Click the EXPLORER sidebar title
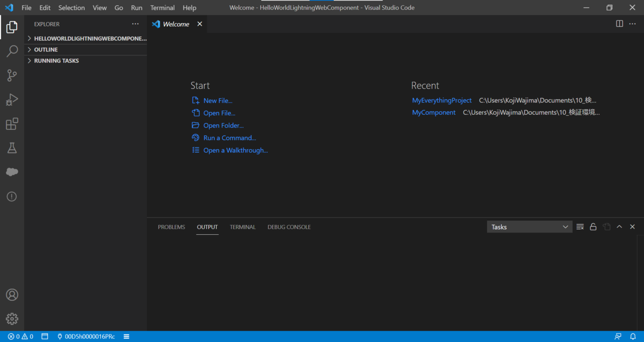 [x=47, y=24]
